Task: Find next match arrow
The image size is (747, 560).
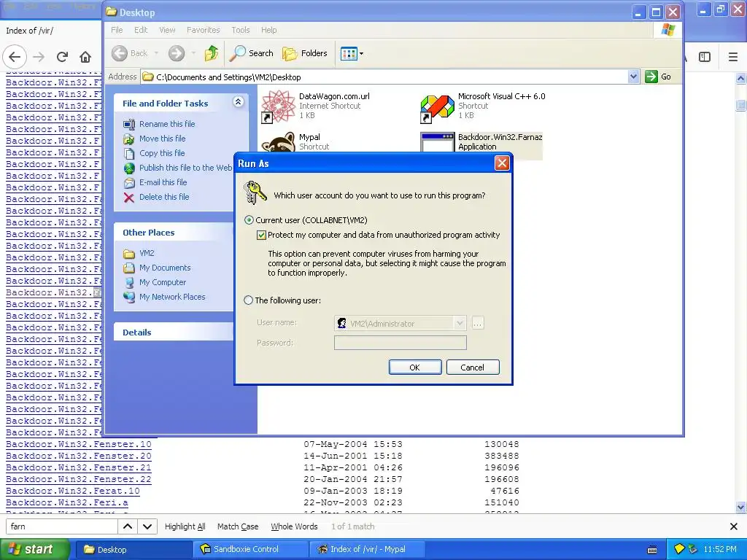Action: (x=147, y=526)
